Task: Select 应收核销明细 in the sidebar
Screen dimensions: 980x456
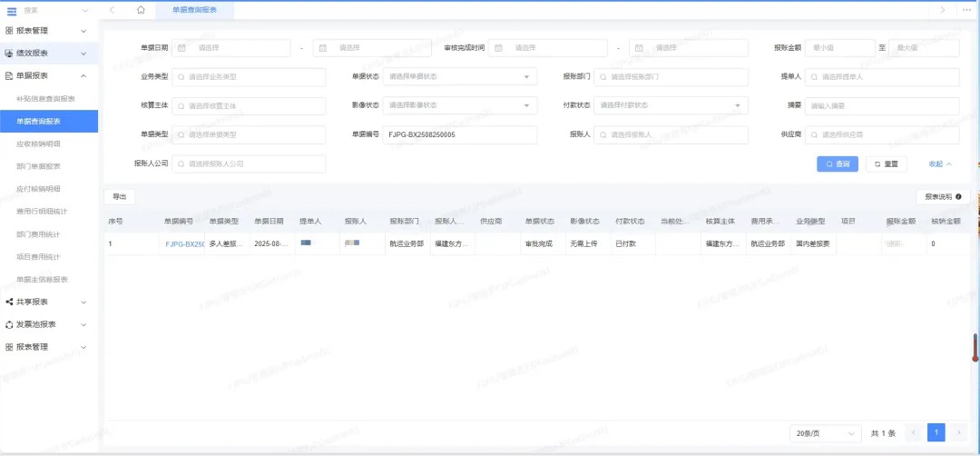Action: coord(38,144)
